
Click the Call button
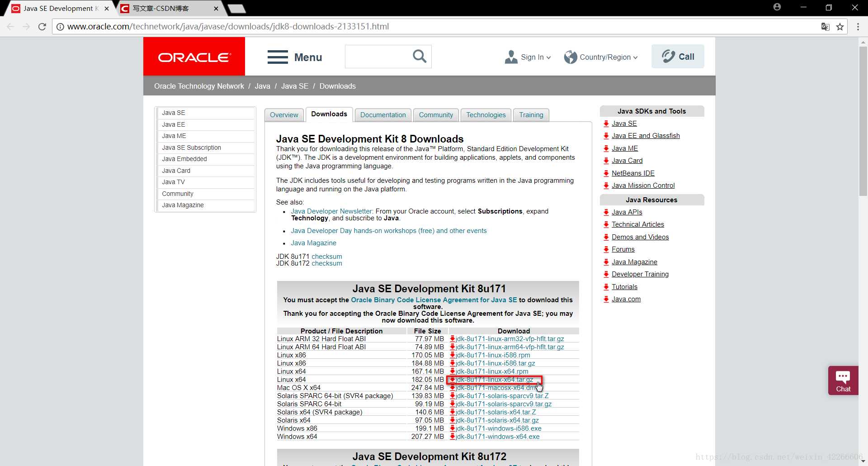click(678, 57)
